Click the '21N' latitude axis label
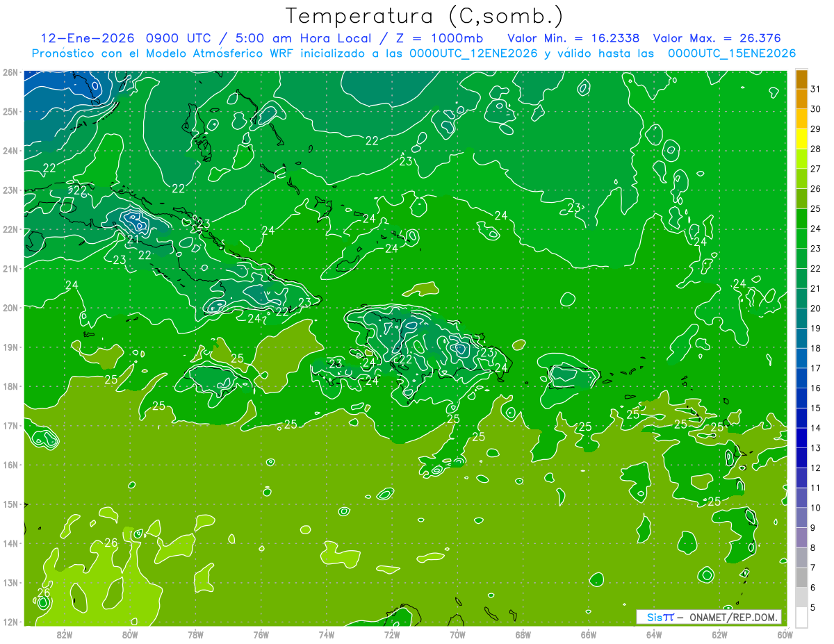This screenshot has height=644, width=834. click(10, 268)
